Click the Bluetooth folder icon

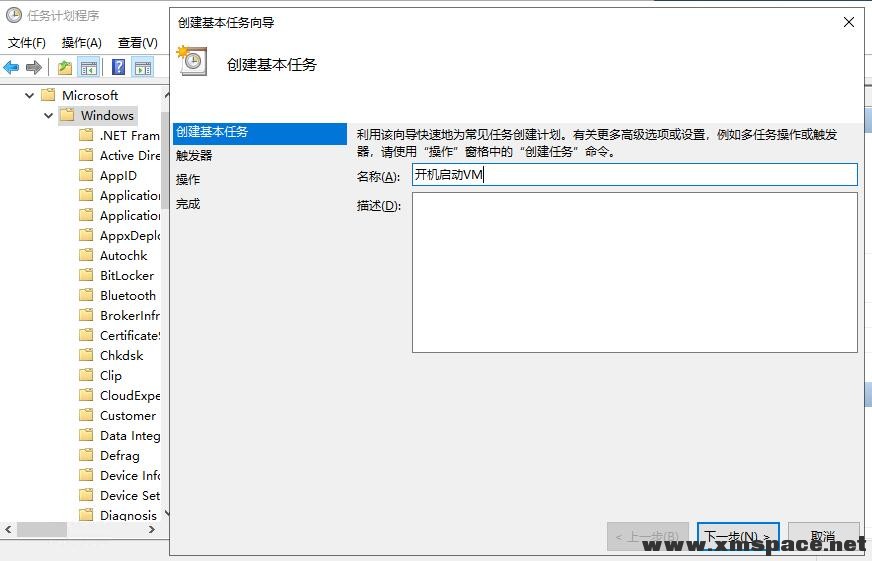(86, 295)
